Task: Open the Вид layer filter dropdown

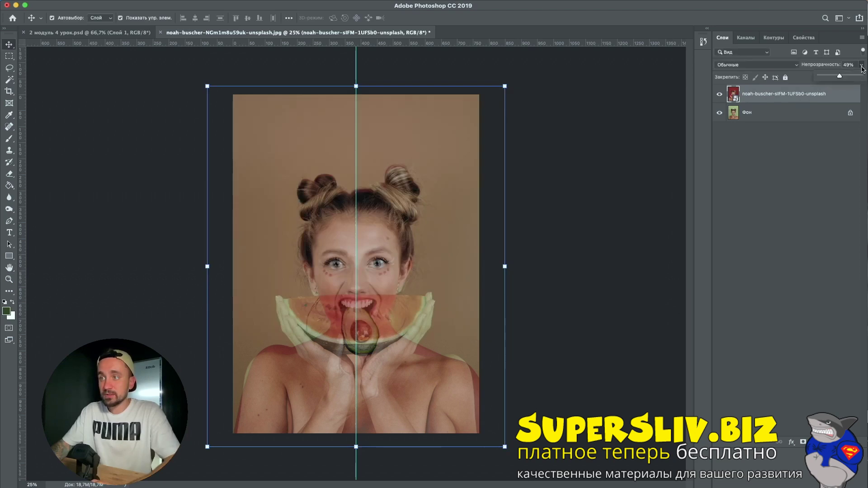Action: coord(743,52)
